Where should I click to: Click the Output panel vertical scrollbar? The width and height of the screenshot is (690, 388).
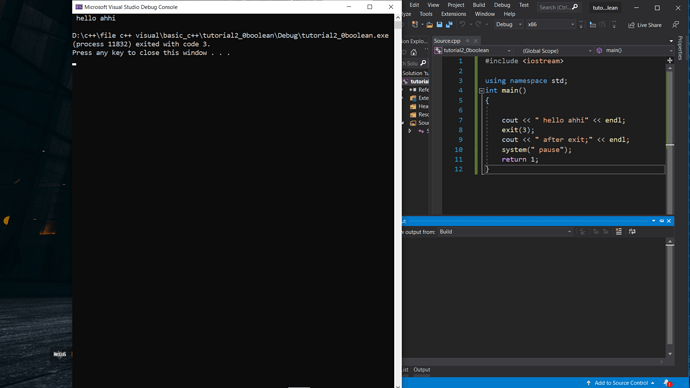coord(670,298)
